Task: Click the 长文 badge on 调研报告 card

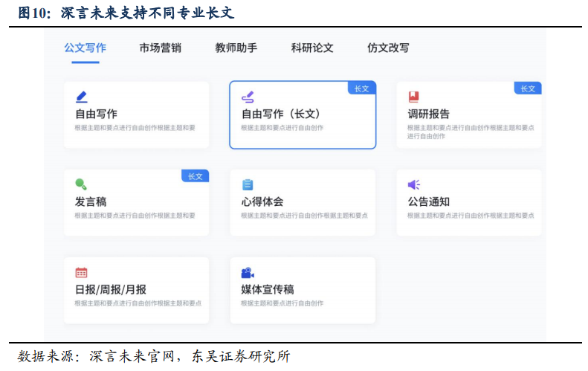Action: (x=528, y=88)
